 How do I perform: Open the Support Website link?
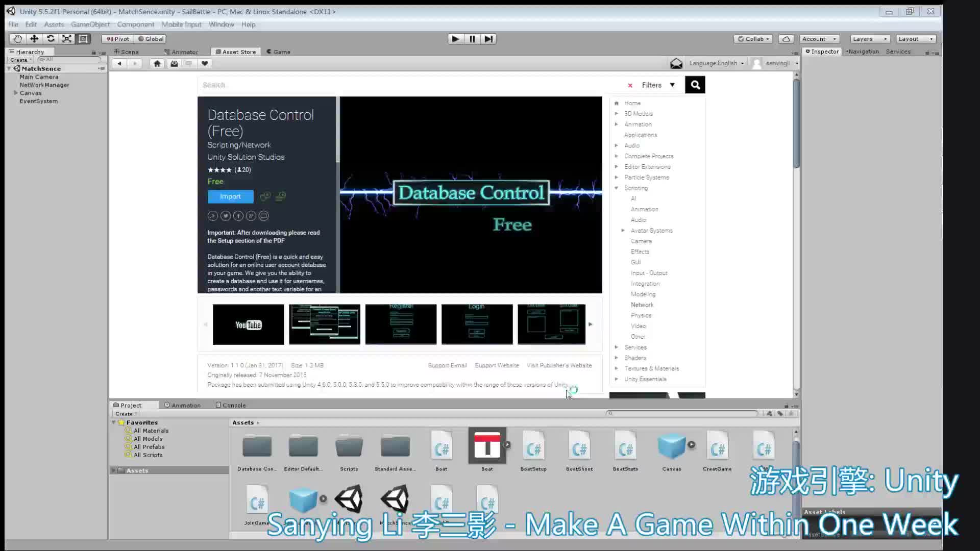tap(497, 365)
